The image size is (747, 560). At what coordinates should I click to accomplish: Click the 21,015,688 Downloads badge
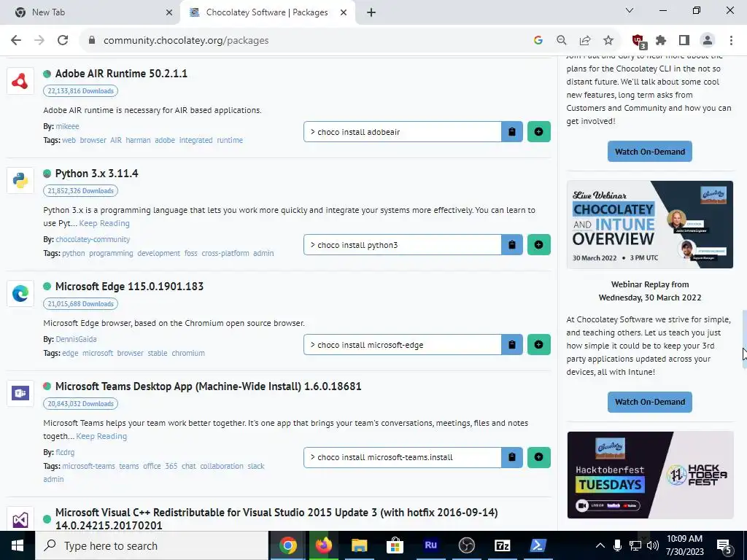click(x=80, y=304)
